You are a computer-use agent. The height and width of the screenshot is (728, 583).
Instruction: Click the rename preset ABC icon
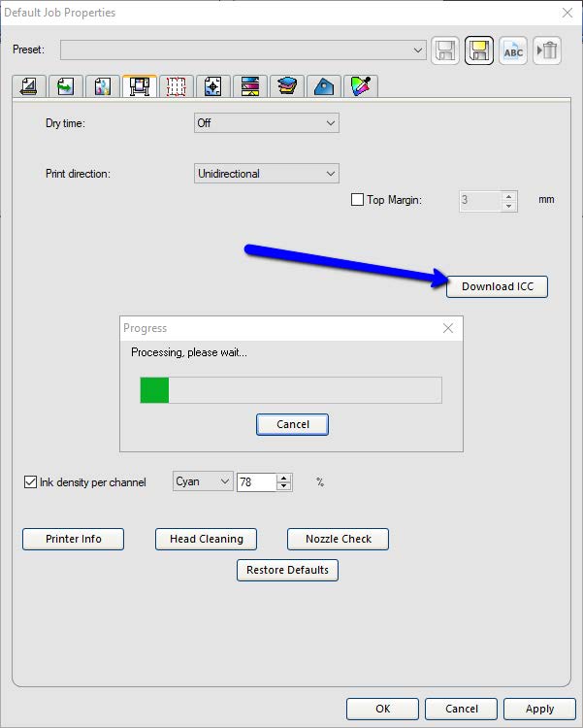[x=513, y=50]
